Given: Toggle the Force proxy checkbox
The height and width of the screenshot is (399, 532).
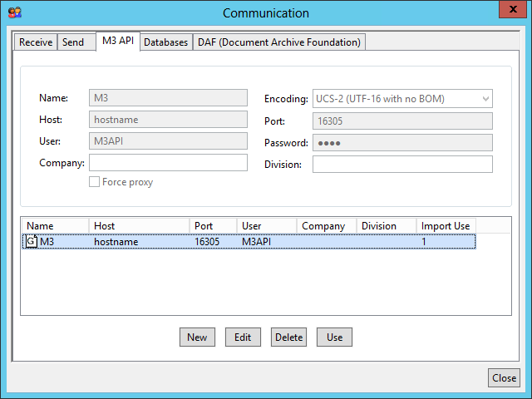Looking at the screenshot, I should click(x=95, y=182).
